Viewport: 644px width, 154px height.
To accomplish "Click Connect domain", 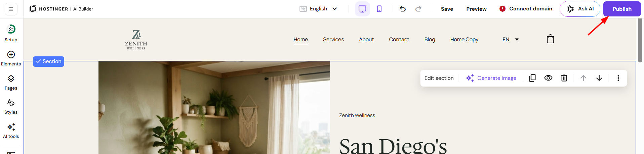I will (526, 9).
